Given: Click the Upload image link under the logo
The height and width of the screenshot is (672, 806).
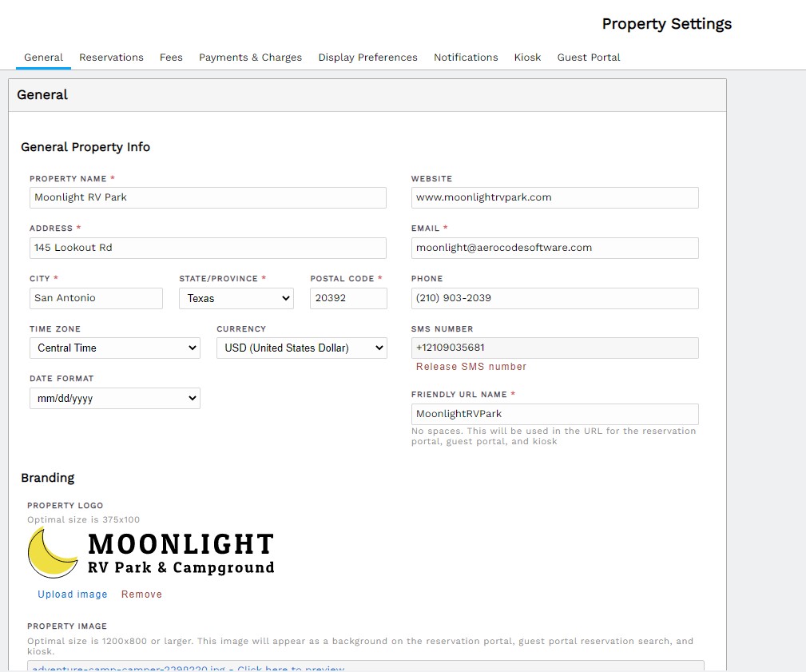Looking at the screenshot, I should (73, 594).
